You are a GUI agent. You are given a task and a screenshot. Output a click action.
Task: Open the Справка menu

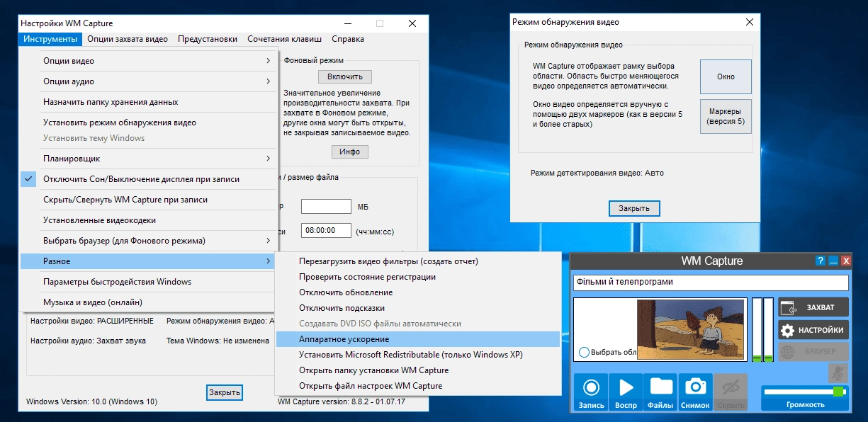[x=348, y=39]
